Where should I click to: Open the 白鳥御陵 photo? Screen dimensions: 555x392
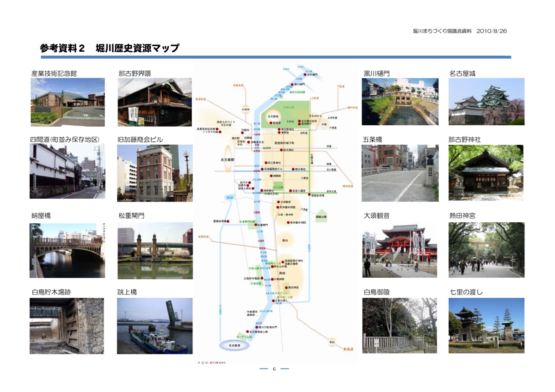pyautogui.click(x=400, y=325)
